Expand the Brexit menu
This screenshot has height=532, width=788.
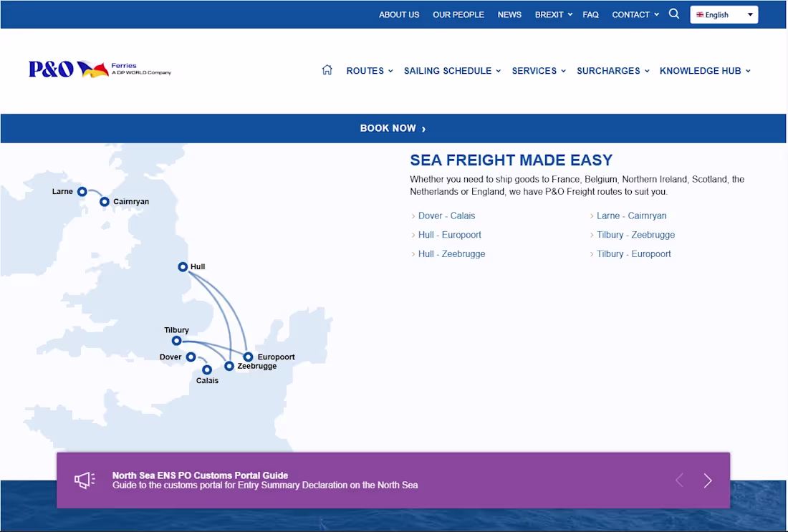[553, 14]
